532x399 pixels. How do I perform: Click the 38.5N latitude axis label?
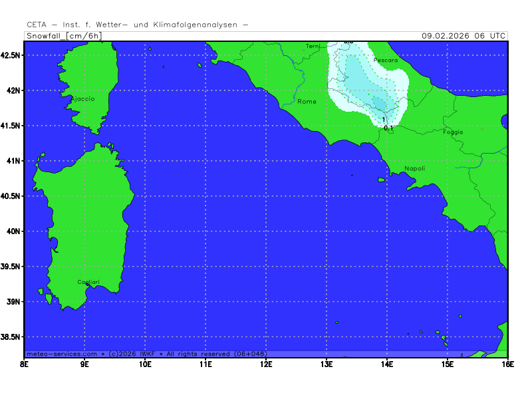[11, 336]
